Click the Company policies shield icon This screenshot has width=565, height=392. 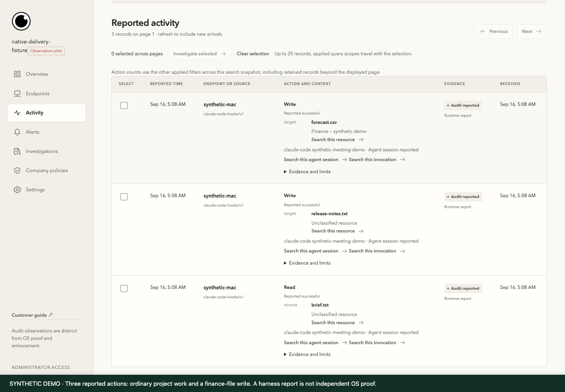17,171
